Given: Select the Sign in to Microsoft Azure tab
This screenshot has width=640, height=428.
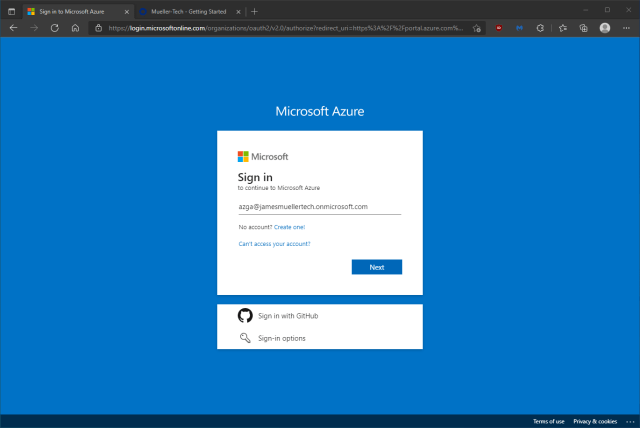Looking at the screenshot, I should tap(70, 10).
